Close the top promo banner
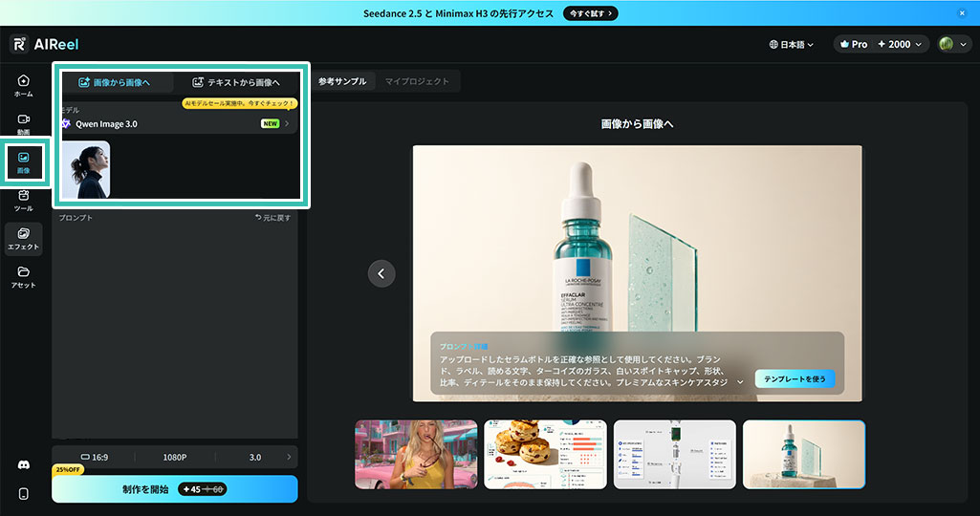This screenshot has width=980, height=516. 962,13
